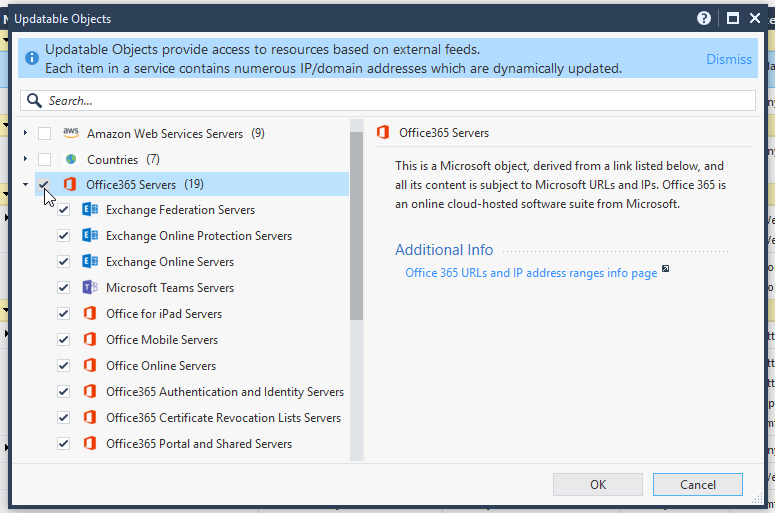Viewport: 775px width, 513px height.
Task: Maximize the Updatable Objects dialog
Action: click(732, 19)
